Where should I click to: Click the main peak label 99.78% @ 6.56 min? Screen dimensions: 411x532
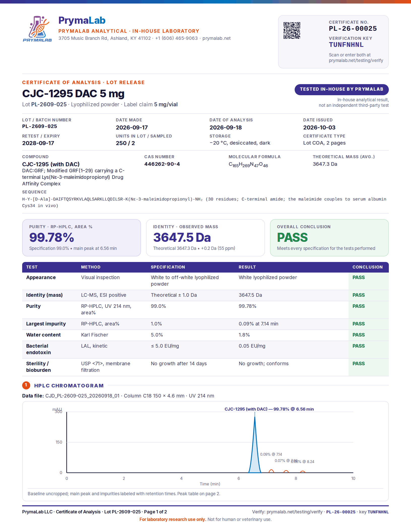click(x=293, y=409)
